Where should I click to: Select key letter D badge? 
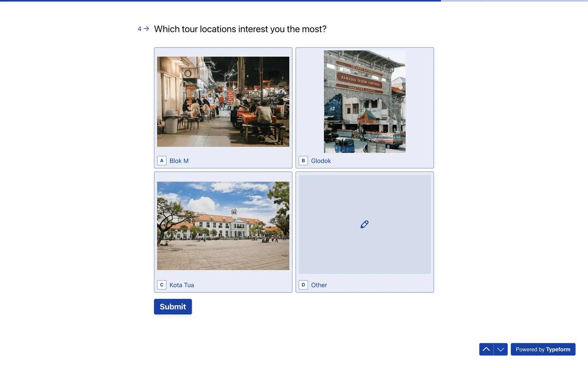point(303,285)
